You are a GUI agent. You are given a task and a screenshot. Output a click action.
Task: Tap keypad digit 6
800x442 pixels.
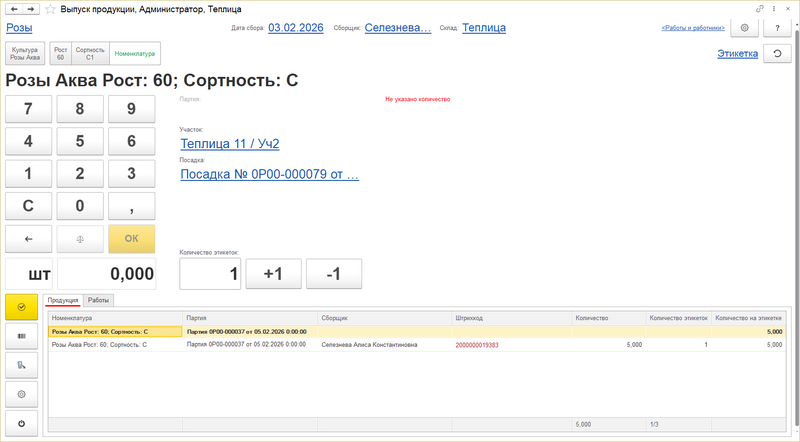click(132, 141)
